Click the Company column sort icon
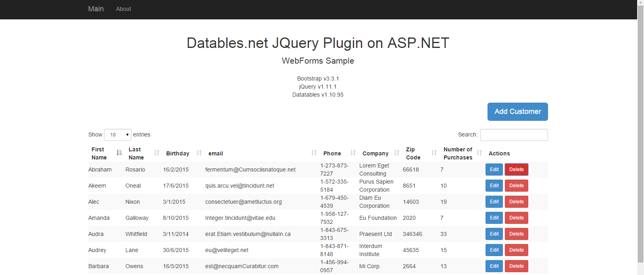 [x=396, y=153]
